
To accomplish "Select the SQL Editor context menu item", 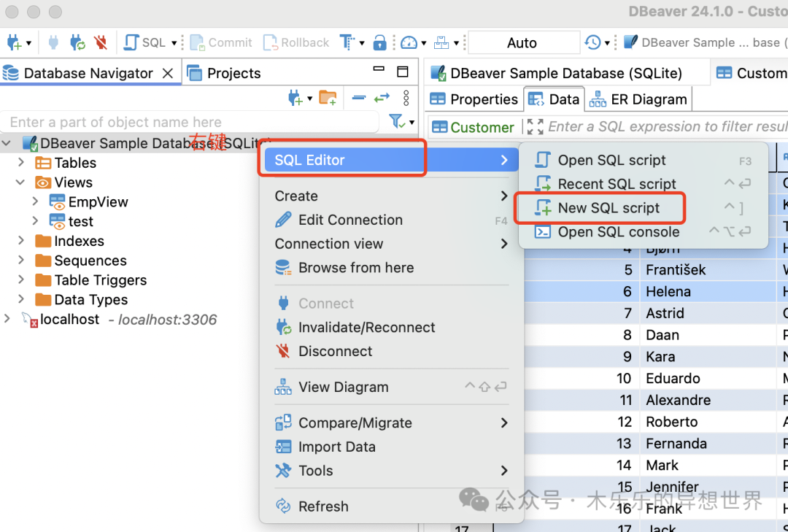I will tap(392, 160).
